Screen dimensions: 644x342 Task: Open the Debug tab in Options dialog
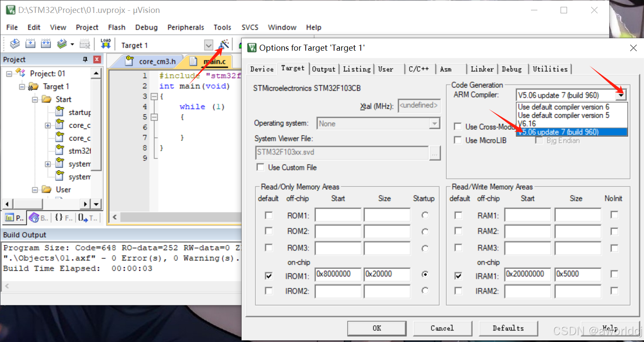(512, 69)
